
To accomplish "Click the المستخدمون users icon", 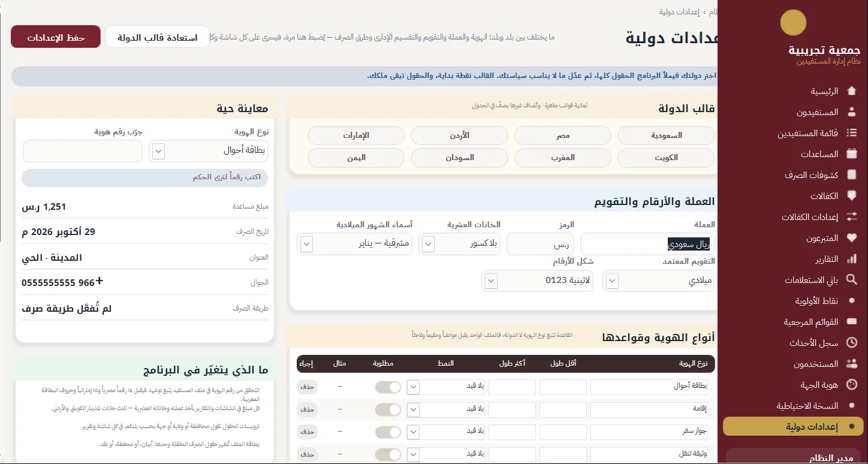I will point(851,364).
